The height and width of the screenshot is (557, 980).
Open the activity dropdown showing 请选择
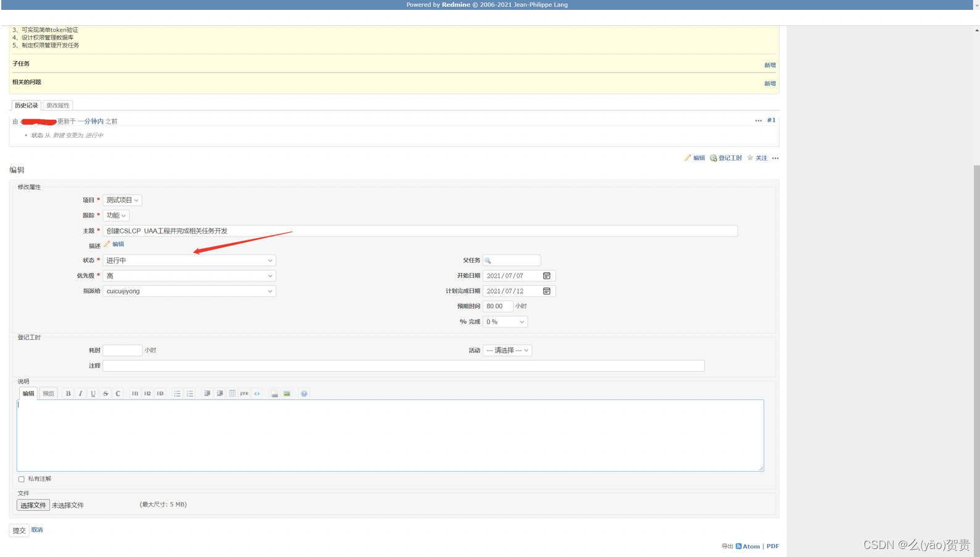(507, 350)
